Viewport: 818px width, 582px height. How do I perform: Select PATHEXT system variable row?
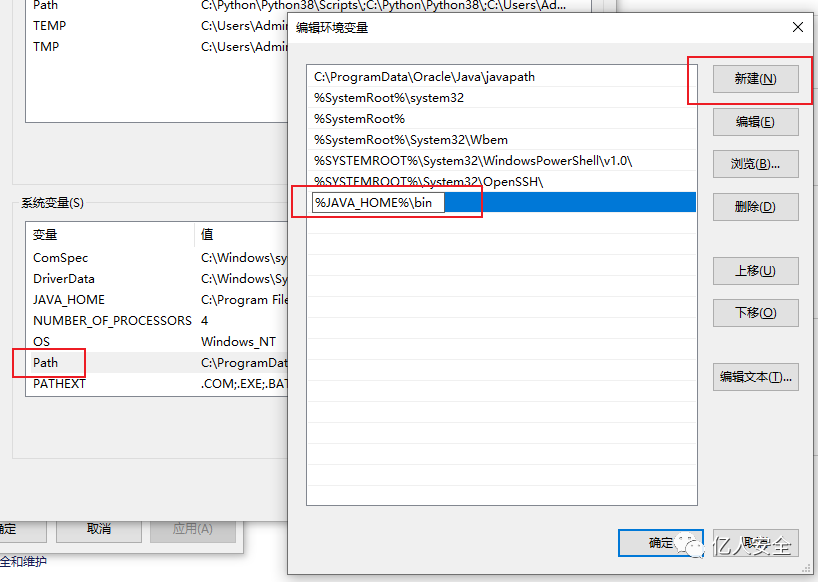tap(157, 384)
